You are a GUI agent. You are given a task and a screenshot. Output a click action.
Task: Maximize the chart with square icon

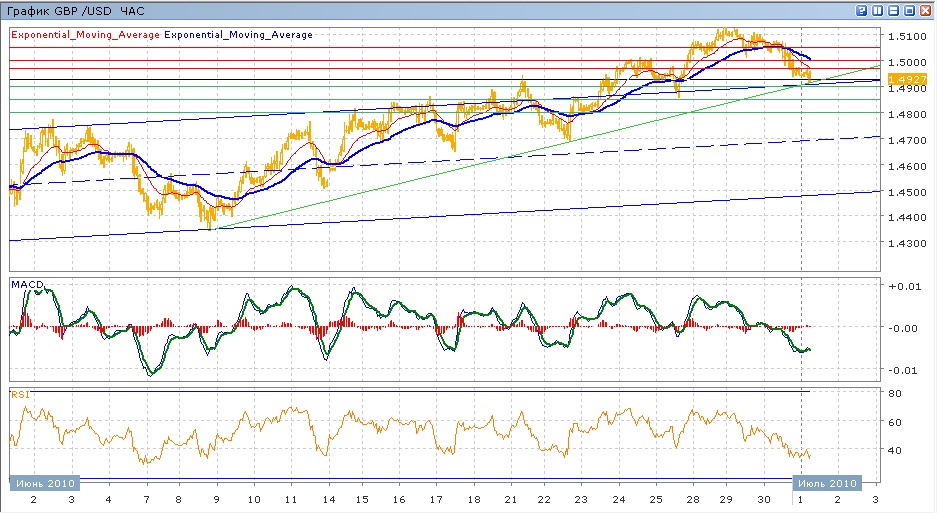[x=909, y=10]
